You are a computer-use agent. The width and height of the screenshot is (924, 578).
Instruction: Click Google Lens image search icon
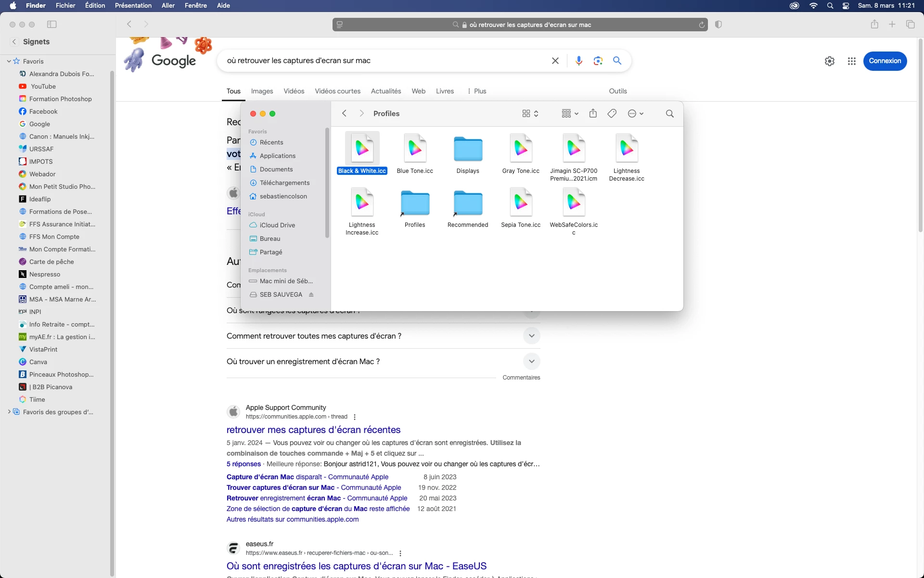pos(598,61)
